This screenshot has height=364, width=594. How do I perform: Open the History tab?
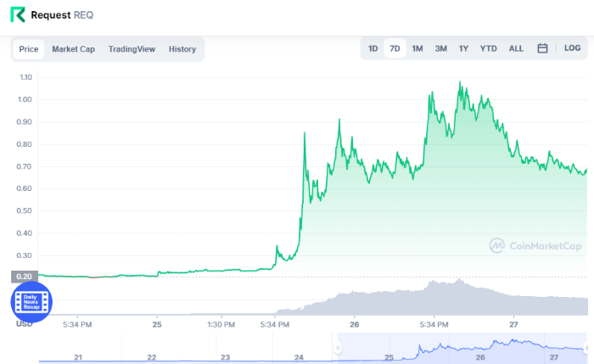182,49
